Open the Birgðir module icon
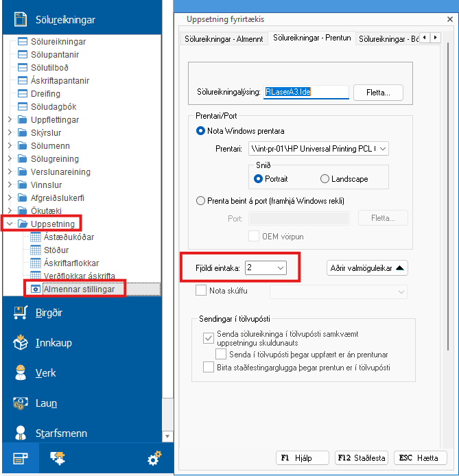This screenshot has width=459, height=476. pos(22,313)
